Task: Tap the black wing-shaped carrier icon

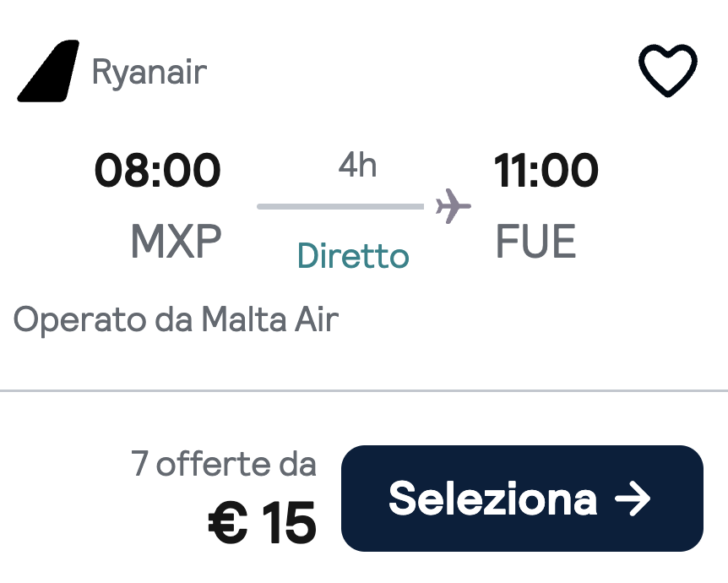Action: pyautogui.click(x=48, y=72)
